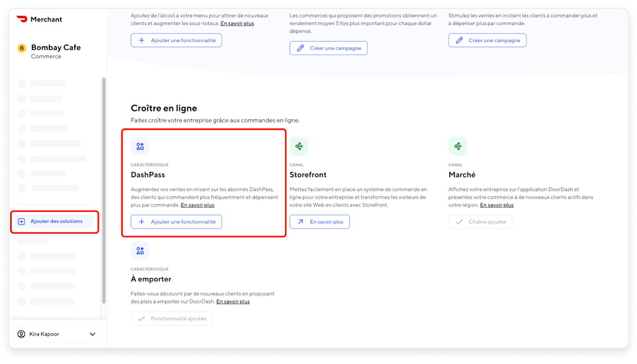Click the pencil icon in the middle Créer une campagne button
The image size is (637, 364).
coord(300,48)
